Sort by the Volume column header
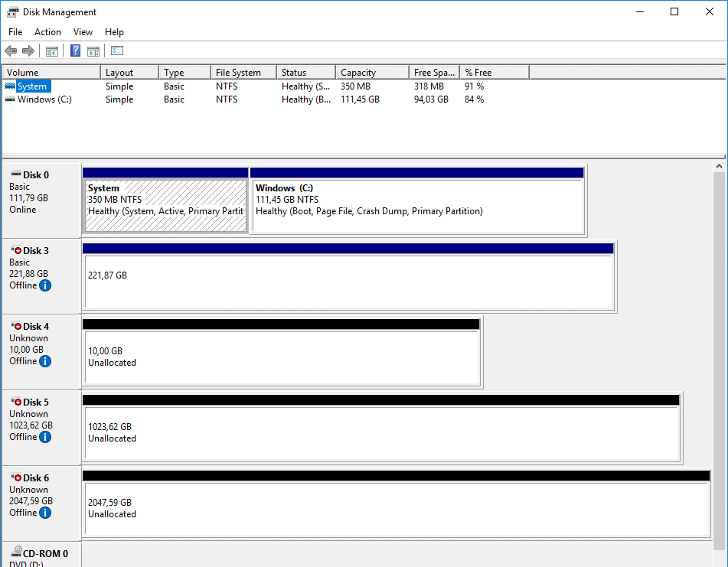728x567 pixels. point(51,73)
